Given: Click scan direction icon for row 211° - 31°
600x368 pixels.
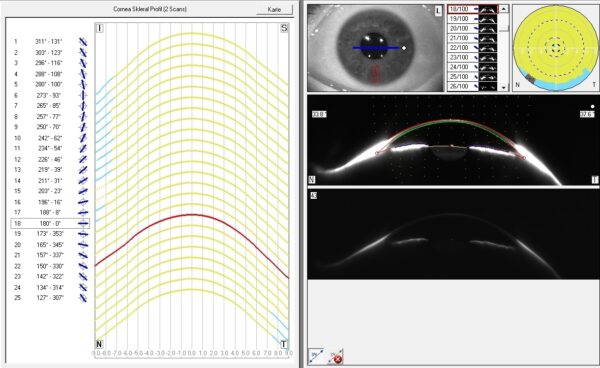Looking at the screenshot, I should pos(83,181).
